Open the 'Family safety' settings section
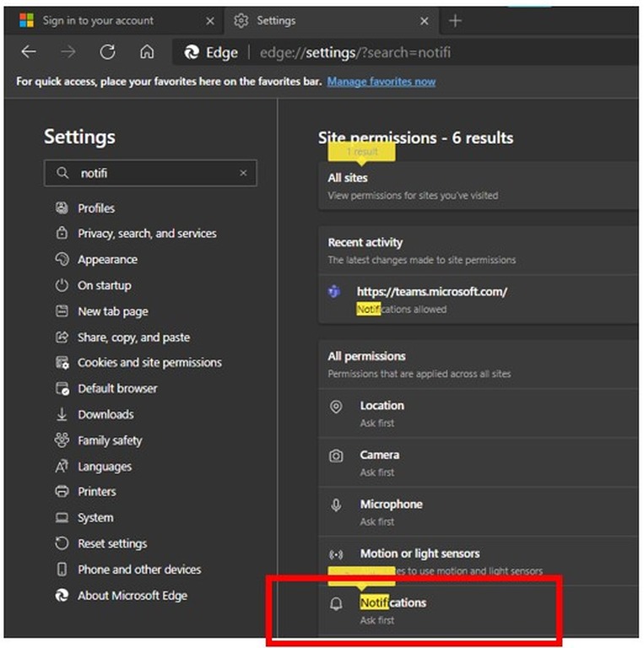The height and width of the screenshot is (648, 644). point(110,440)
